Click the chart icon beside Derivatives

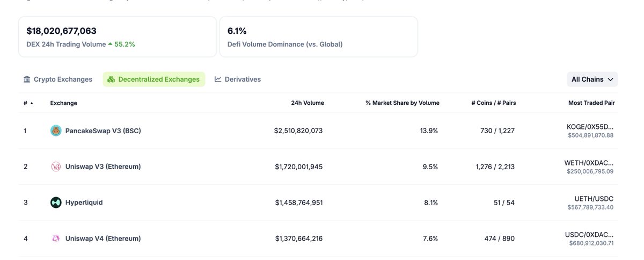(218, 80)
